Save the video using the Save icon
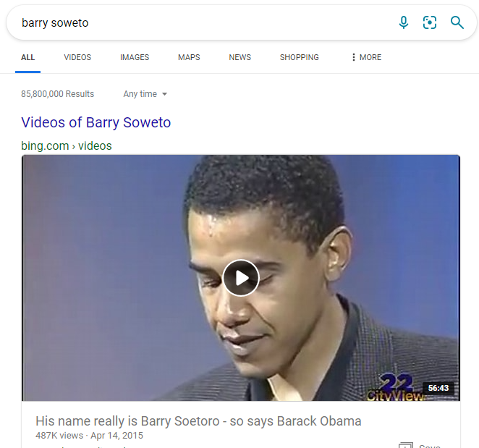Screen dimensions: 479x448 (420, 446)
